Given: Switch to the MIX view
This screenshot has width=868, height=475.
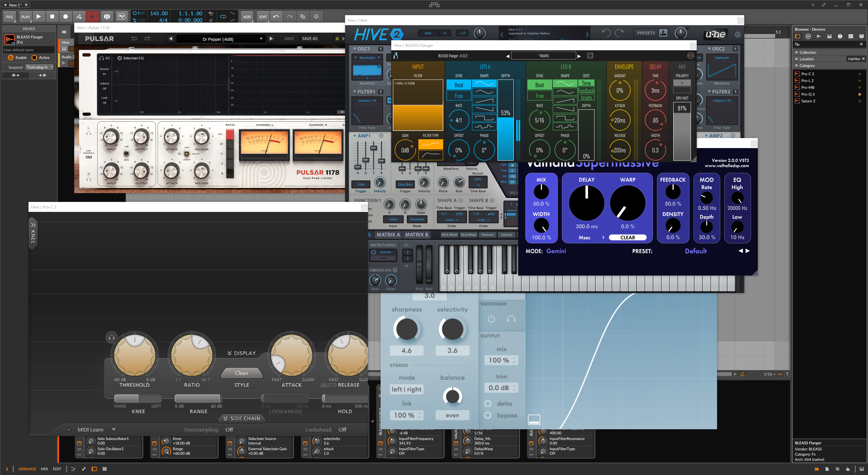Looking at the screenshot, I should (45, 469).
